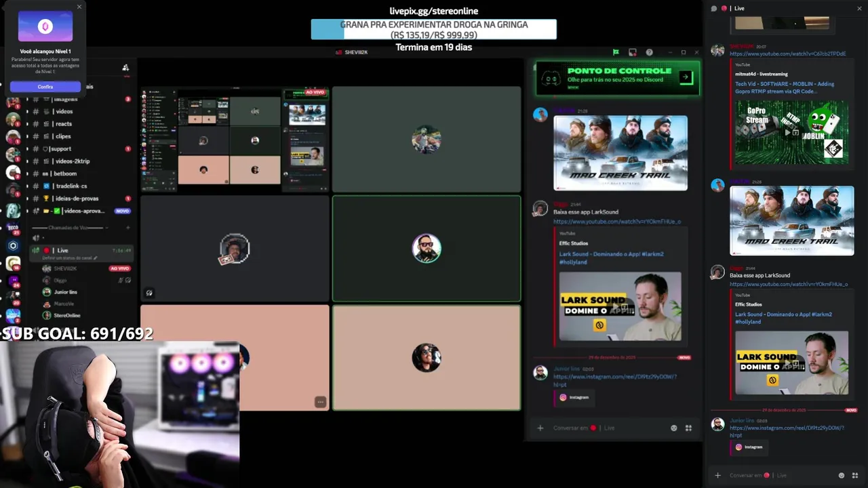The width and height of the screenshot is (868, 488).
Task: Click the livepix donation goal progress bar
Action: (x=434, y=29)
